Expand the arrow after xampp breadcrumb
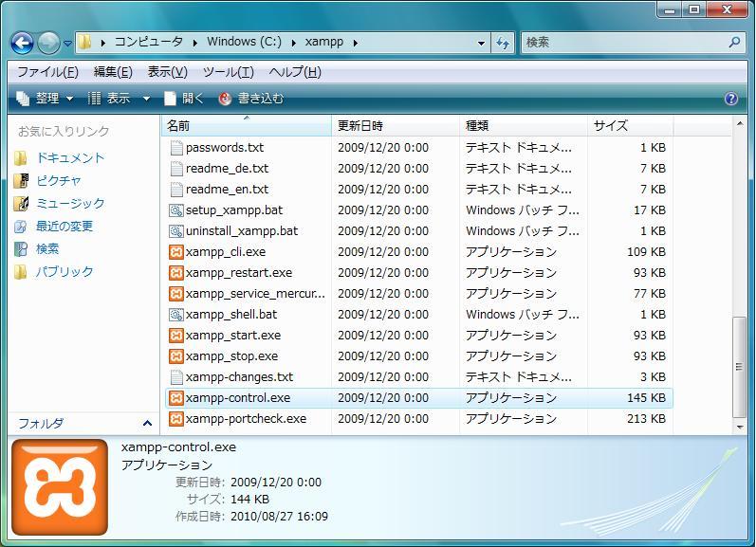This screenshot has width=756, height=547. (356, 43)
